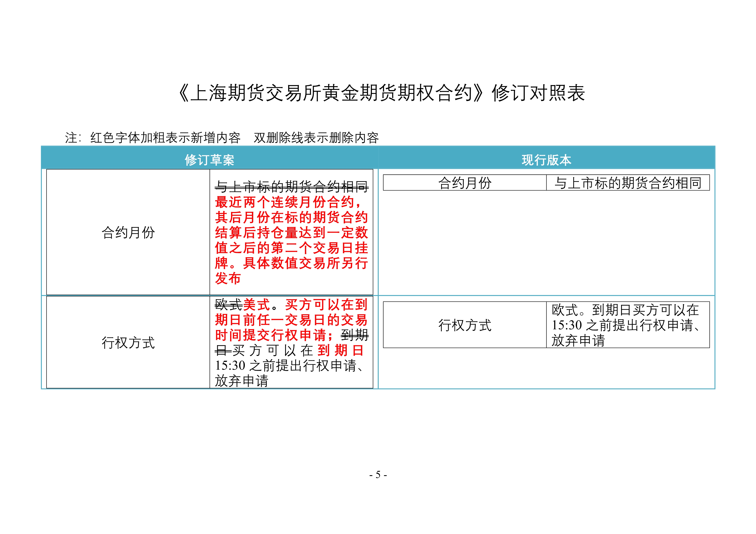Screen dimensions: 756x534
Task: Click 放弃申请 in the draft column
Action: tap(242, 381)
